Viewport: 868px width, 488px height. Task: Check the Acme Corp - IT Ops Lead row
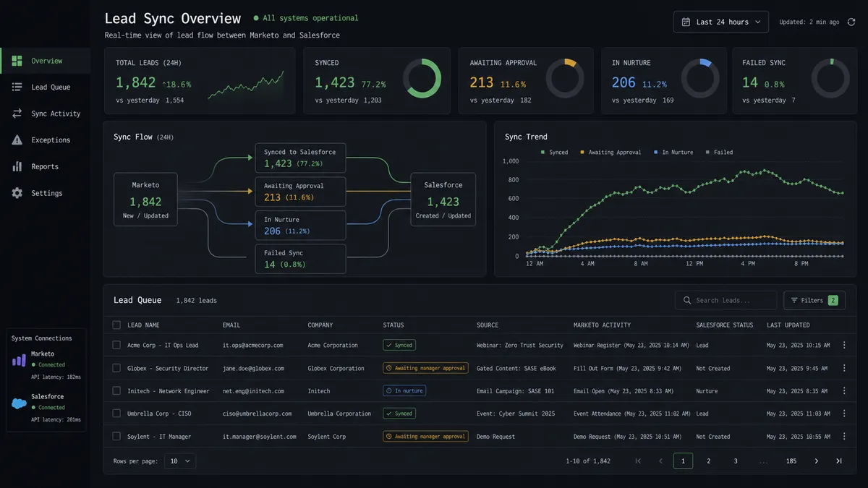coord(116,346)
